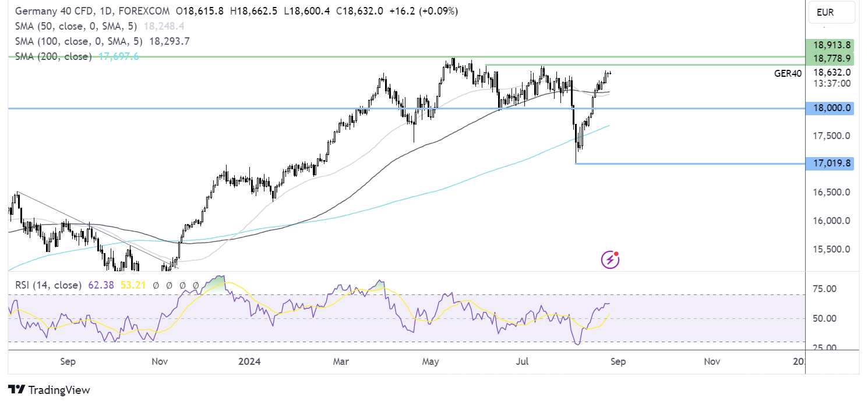Click the green 18,913.8 price label
The image size is (868, 405).
pos(830,45)
